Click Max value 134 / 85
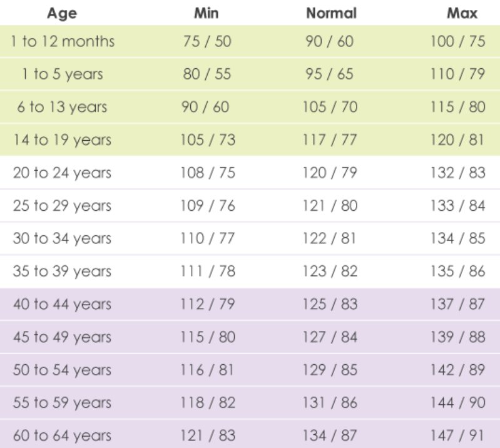Image resolution: width=500 pixels, height=448 pixels. pyautogui.click(x=457, y=238)
